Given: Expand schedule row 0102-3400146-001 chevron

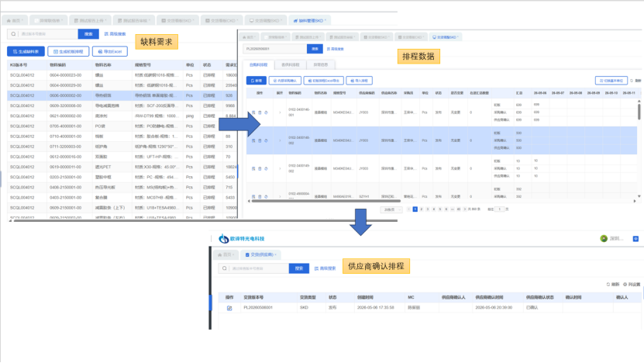Looking at the screenshot, I should pos(280,112).
